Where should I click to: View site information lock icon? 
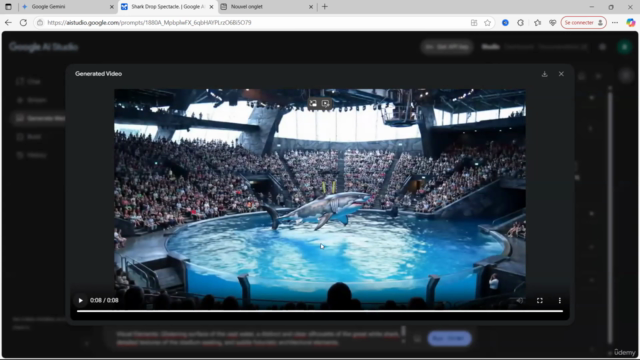[x=40, y=22]
